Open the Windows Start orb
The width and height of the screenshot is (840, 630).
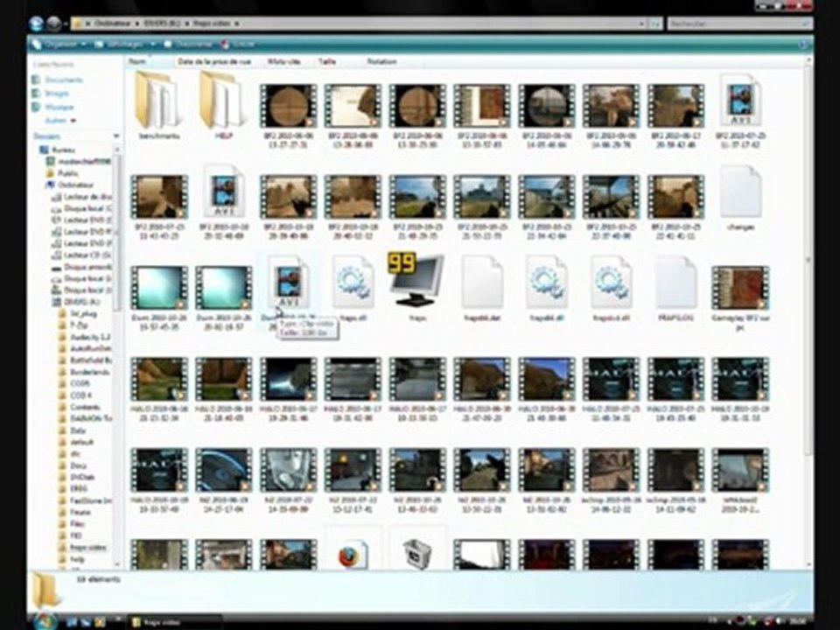(x=45, y=619)
